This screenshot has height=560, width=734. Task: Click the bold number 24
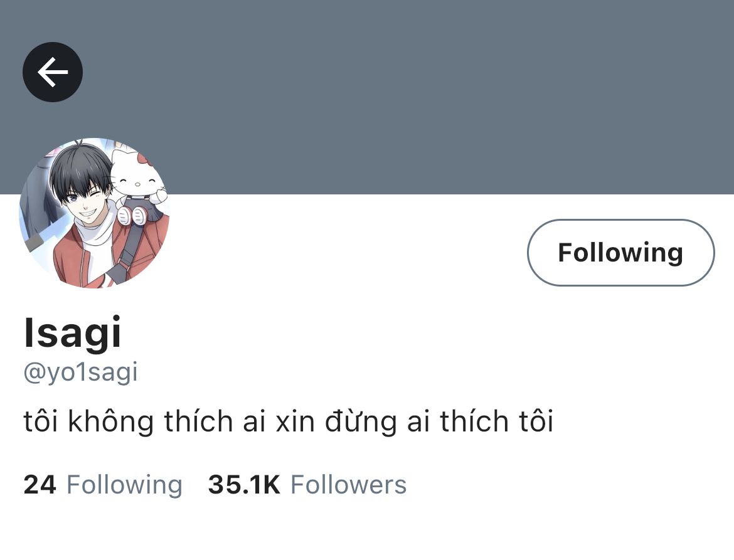(x=40, y=485)
